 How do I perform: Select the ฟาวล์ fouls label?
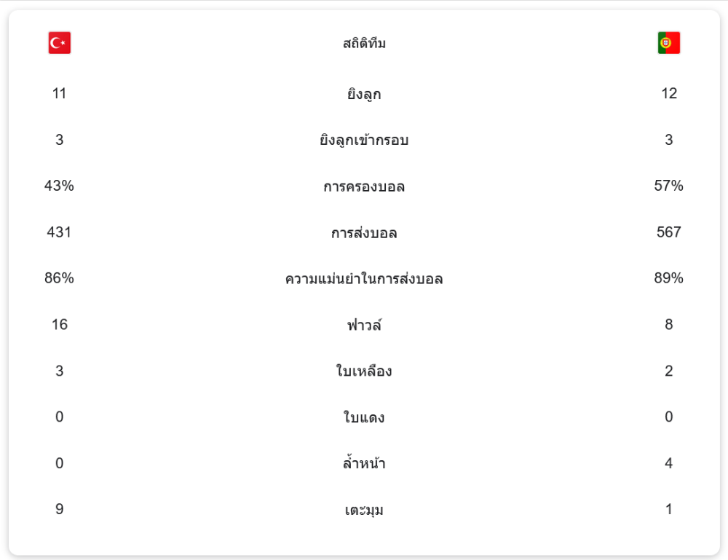click(x=364, y=325)
